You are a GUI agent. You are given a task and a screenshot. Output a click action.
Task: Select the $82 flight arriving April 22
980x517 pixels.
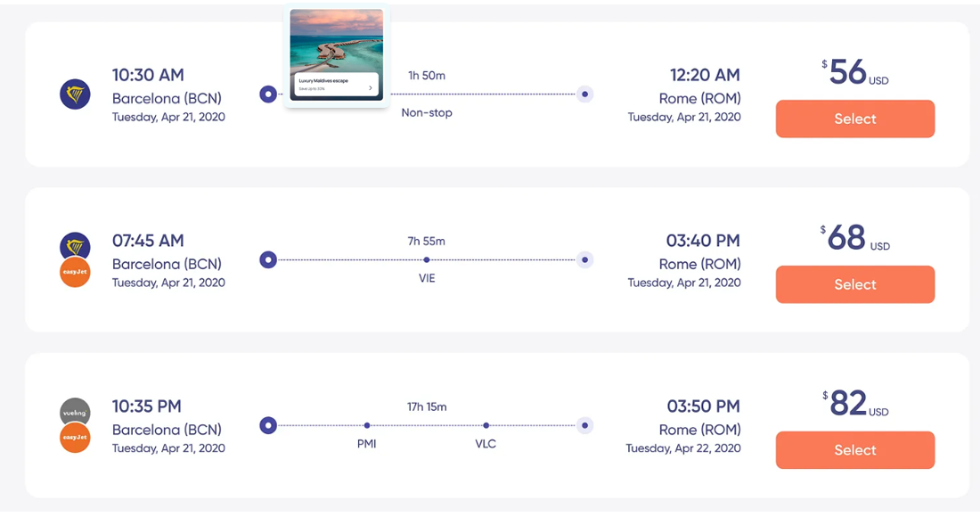[854, 450]
